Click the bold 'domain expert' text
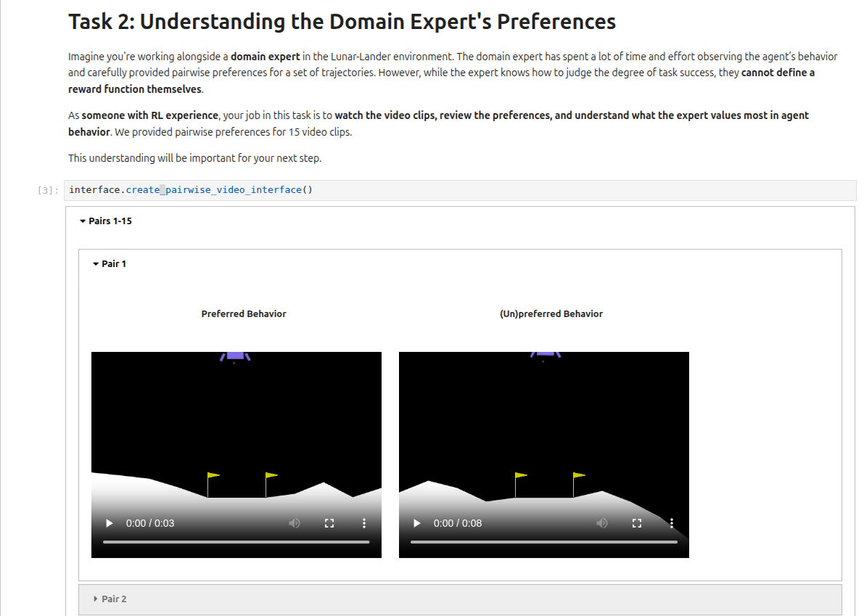The height and width of the screenshot is (616, 864). [265, 57]
